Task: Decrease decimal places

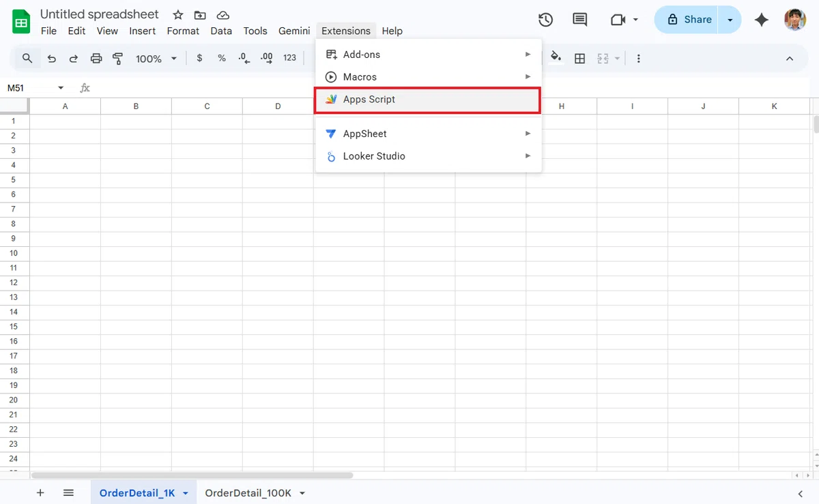Action: 244,59
